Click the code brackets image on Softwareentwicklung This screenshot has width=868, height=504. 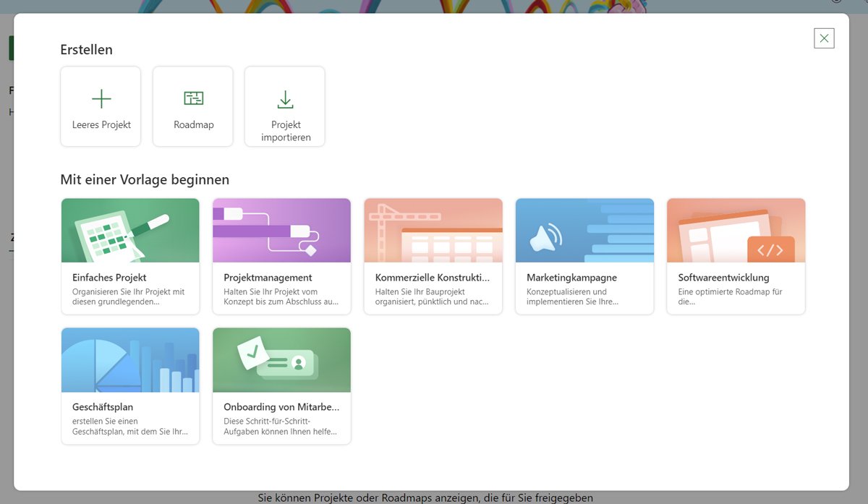[x=770, y=250]
